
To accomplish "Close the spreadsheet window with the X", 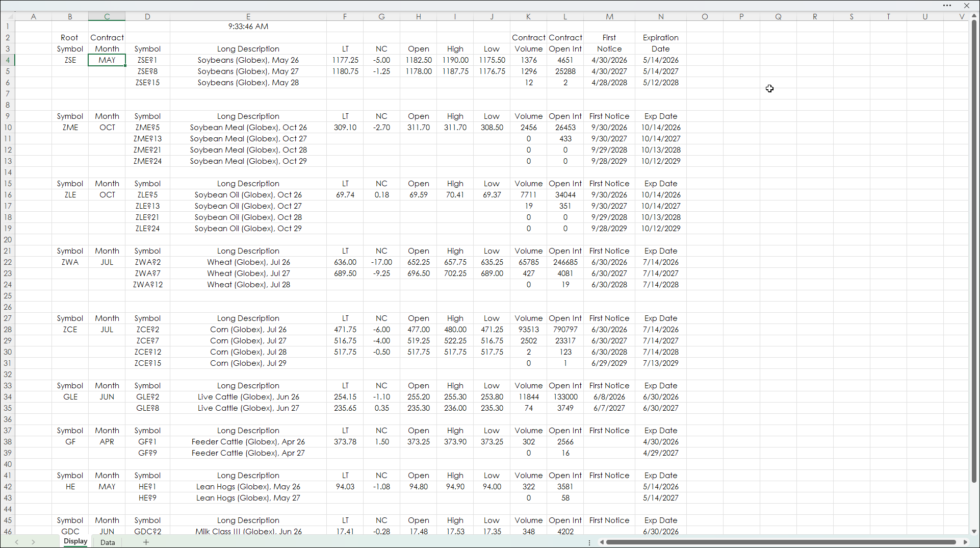I will coord(967,6).
